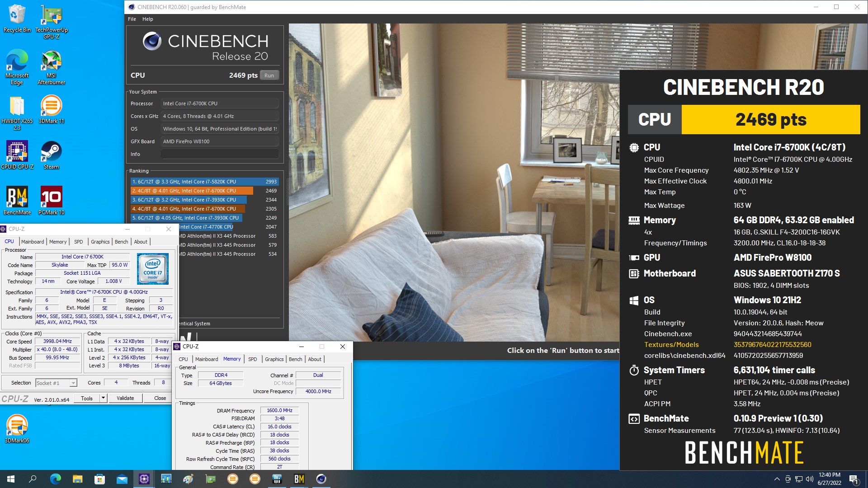The height and width of the screenshot is (488, 868).
Task: Open SPD tab in lower CPU-Z window
Action: [x=253, y=359]
